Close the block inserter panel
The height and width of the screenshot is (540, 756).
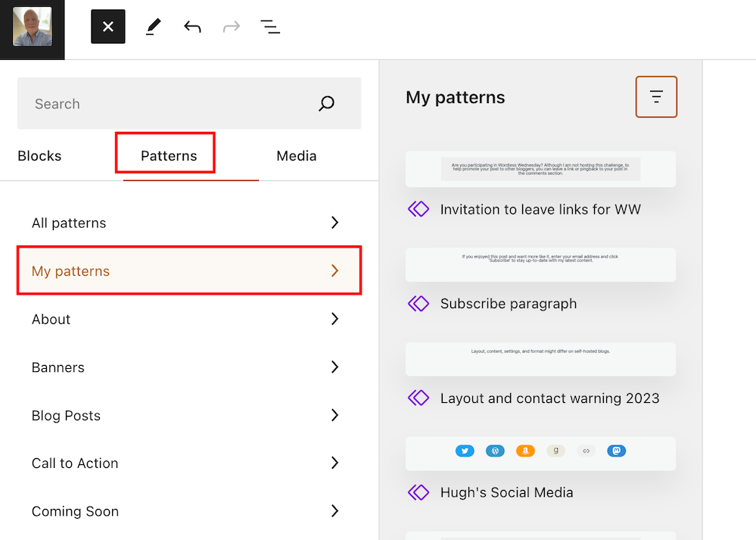(107, 27)
